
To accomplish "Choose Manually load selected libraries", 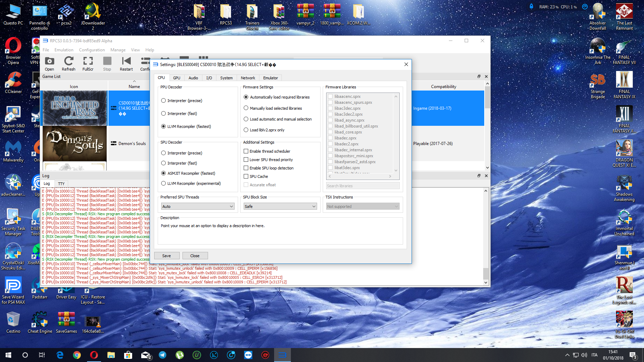I will point(273,108).
